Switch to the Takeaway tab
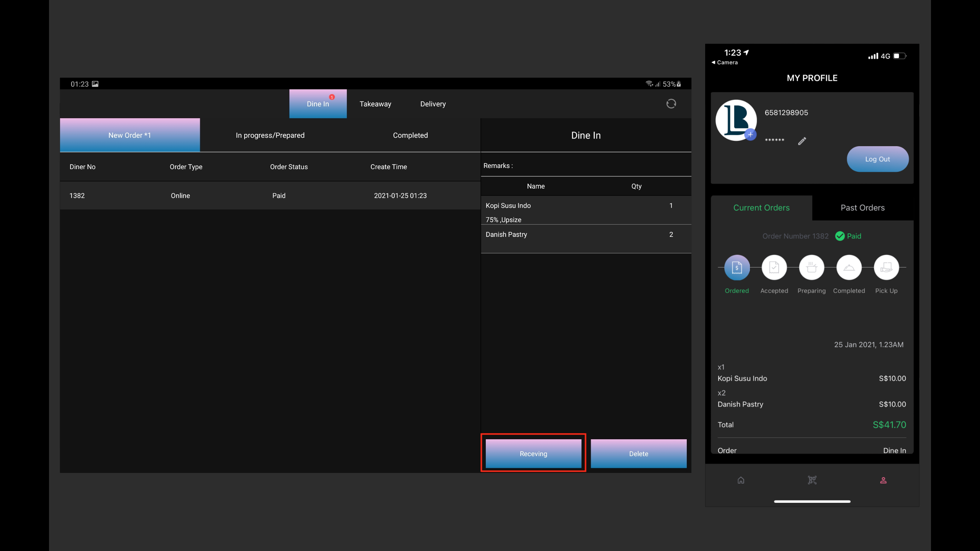The image size is (980, 551). [375, 104]
